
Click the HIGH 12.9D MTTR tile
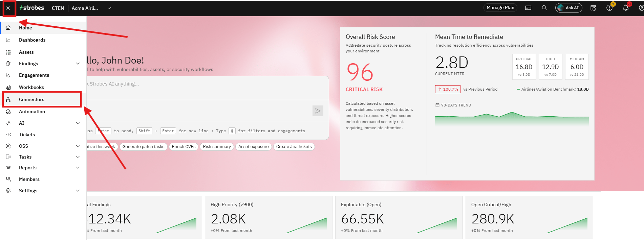click(550, 67)
